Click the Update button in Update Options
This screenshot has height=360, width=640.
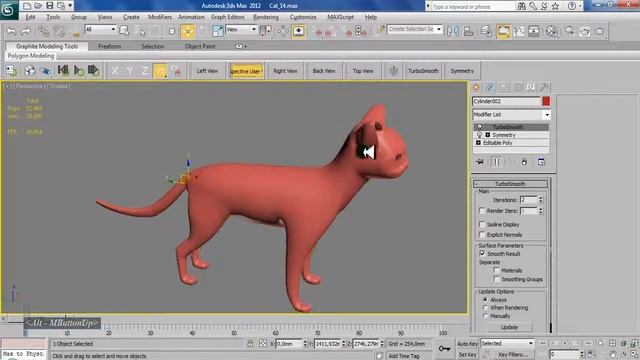click(x=509, y=327)
